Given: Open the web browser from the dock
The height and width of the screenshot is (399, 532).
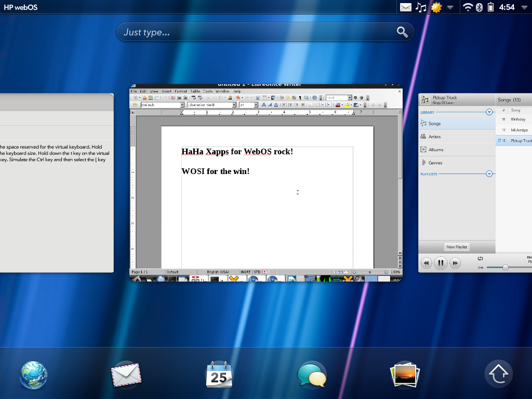Looking at the screenshot, I should (x=34, y=375).
